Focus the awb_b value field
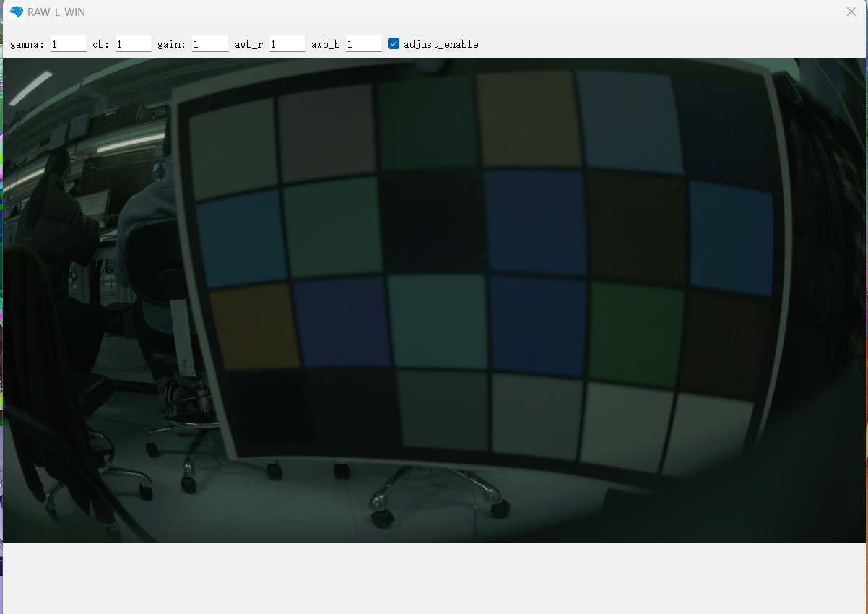The image size is (868, 614). coord(363,44)
